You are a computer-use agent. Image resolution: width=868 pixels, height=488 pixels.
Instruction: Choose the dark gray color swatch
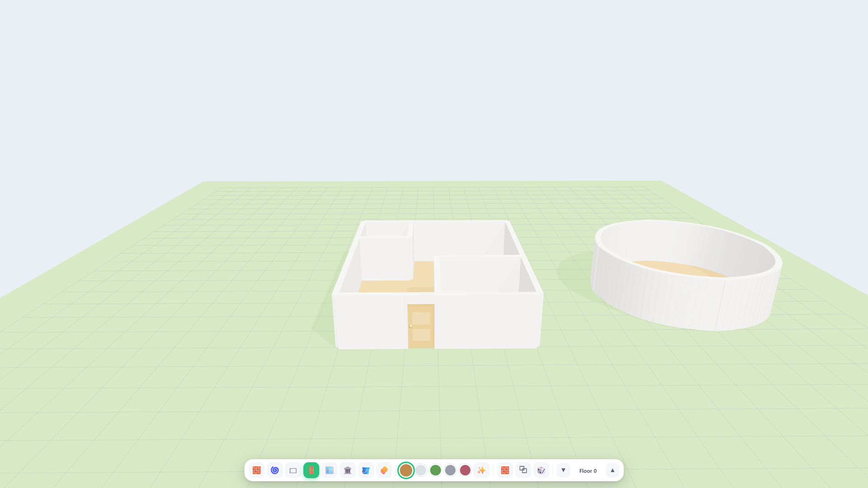[450, 470]
